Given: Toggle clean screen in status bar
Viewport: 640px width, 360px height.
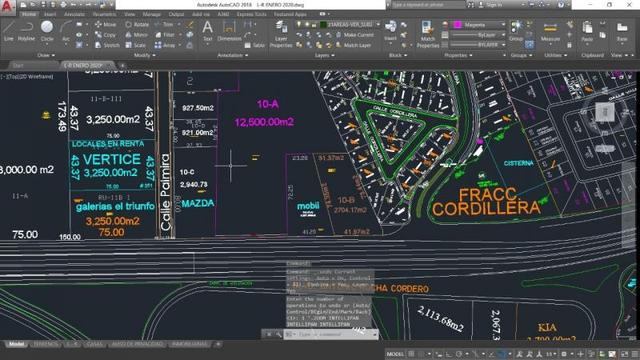Looking at the screenshot, I should 625,354.
